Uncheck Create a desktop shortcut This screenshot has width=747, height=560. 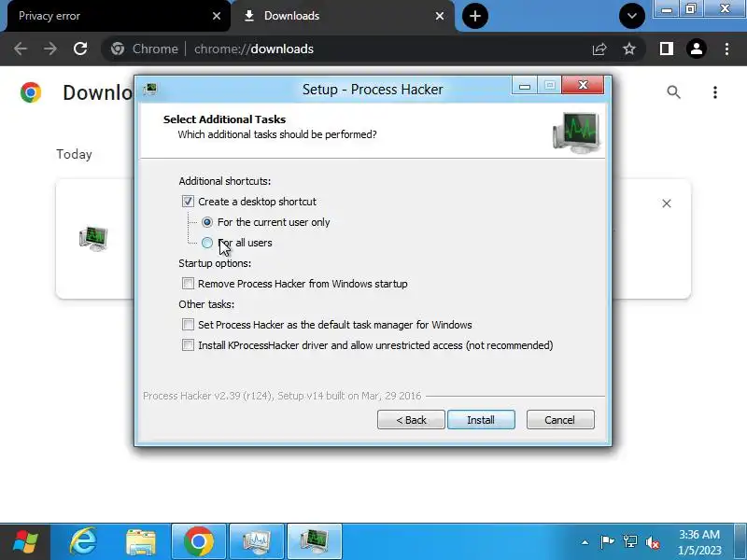click(188, 202)
